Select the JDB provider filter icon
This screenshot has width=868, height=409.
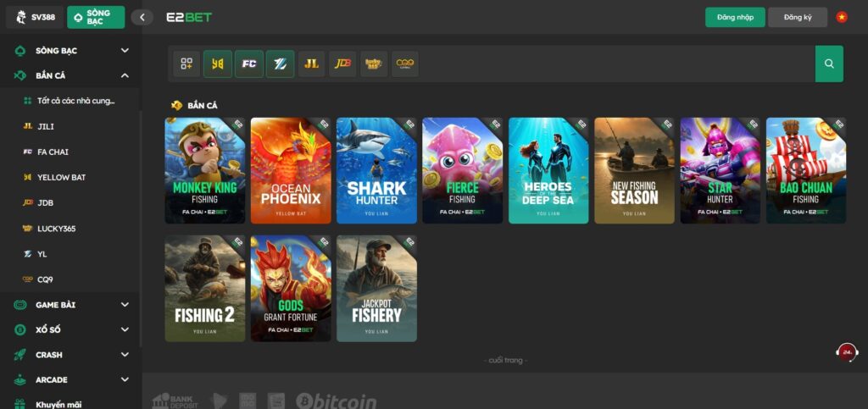(x=342, y=64)
